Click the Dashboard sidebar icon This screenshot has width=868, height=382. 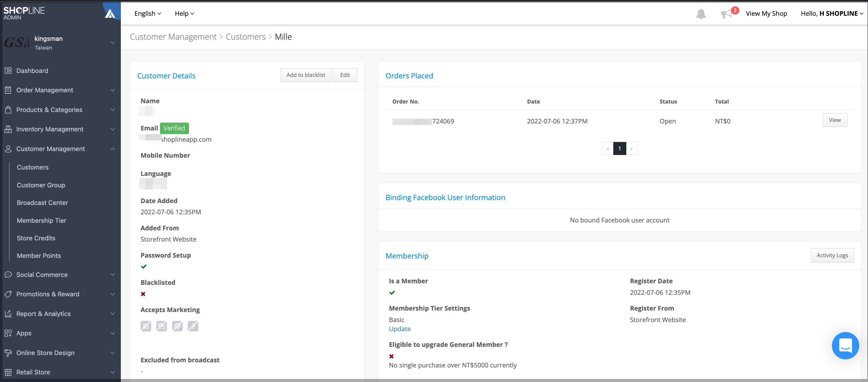click(8, 71)
